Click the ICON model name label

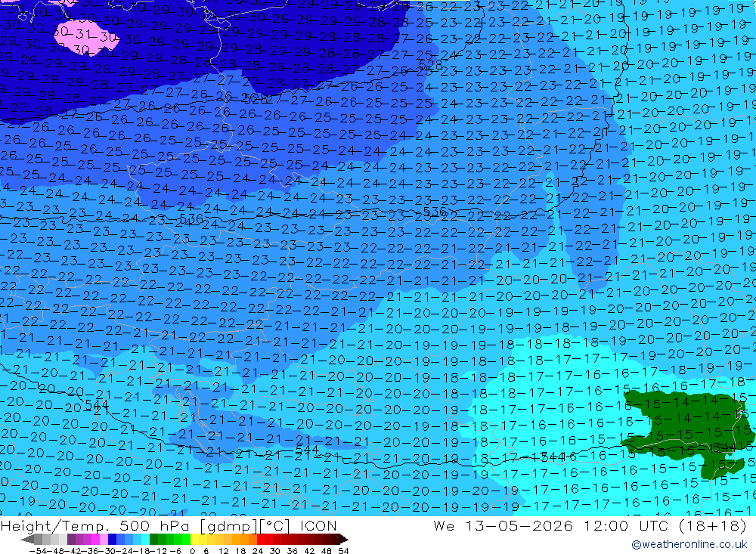[x=318, y=525]
